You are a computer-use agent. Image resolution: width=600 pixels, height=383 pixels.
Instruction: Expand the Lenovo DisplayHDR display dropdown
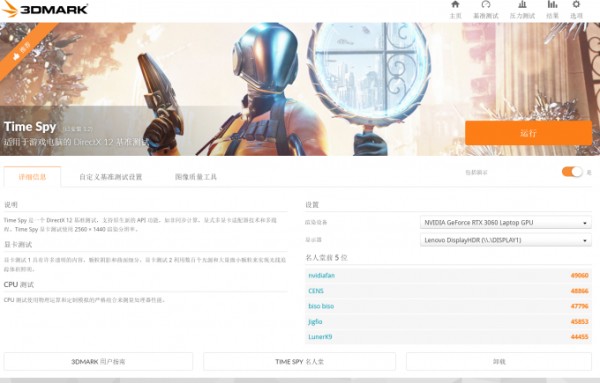[x=505, y=240]
